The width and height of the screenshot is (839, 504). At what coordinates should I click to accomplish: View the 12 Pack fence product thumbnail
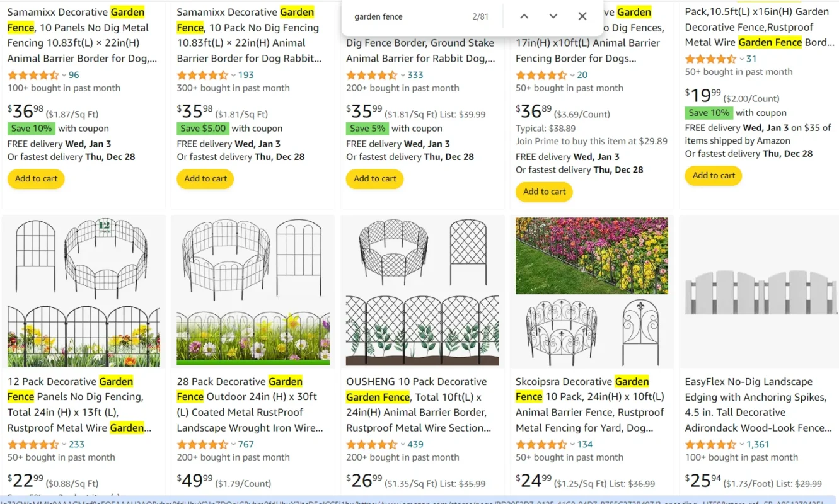83,291
